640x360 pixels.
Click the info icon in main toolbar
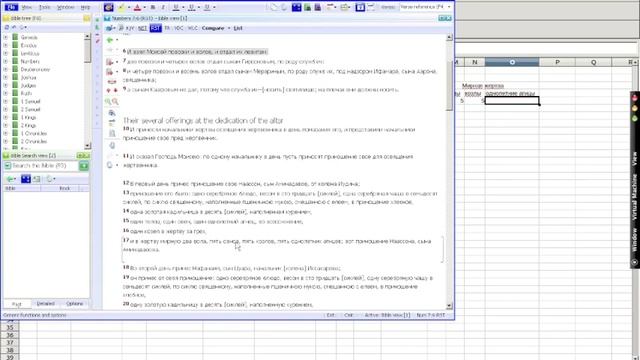pyautogui.click(x=360, y=7)
